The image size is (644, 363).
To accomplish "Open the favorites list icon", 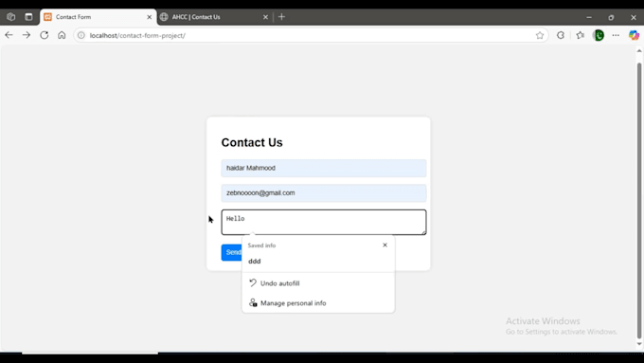I will click(580, 35).
